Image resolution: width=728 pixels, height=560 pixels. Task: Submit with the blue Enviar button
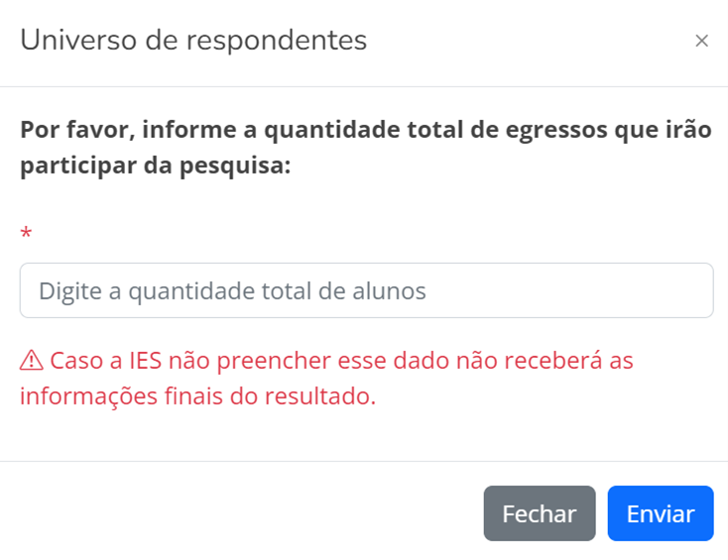point(661,513)
